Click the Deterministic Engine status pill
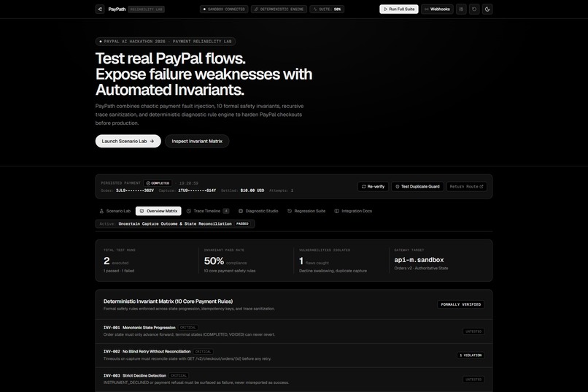 [x=279, y=9]
